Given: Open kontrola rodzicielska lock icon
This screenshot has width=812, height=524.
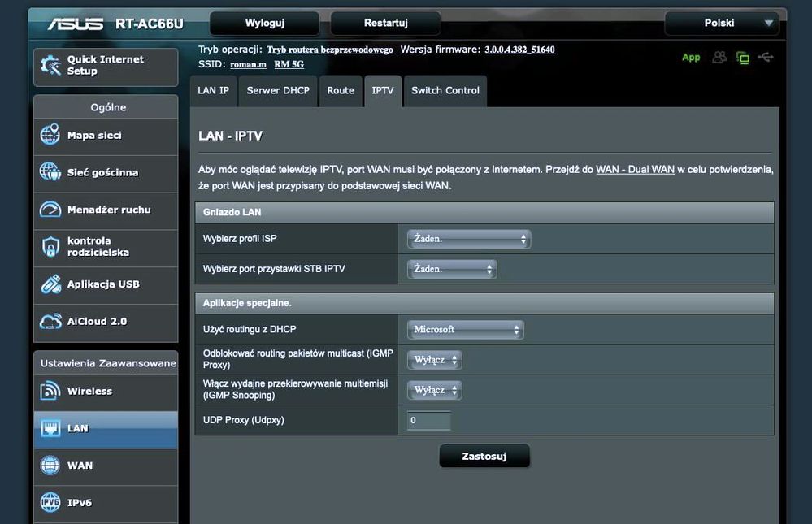Looking at the screenshot, I should click(50, 247).
